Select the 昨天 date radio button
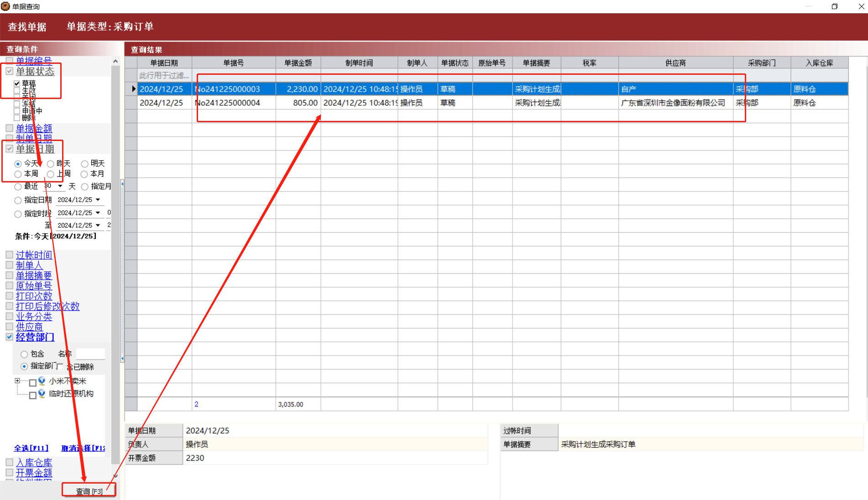This screenshot has height=500, width=868. pyautogui.click(x=50, y=164)
